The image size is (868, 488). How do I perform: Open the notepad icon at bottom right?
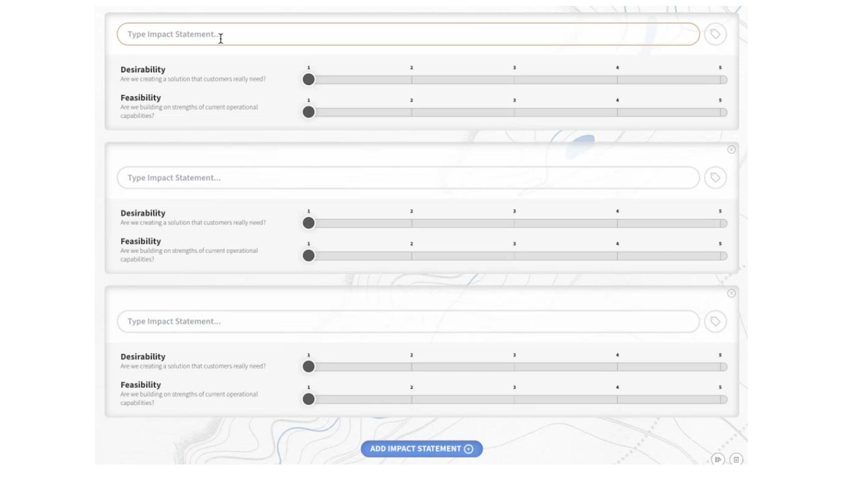click(736, 460)
